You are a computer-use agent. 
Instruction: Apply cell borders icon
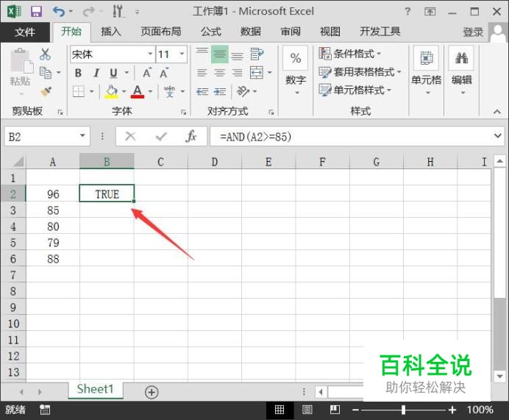click(x=79, y=91)
